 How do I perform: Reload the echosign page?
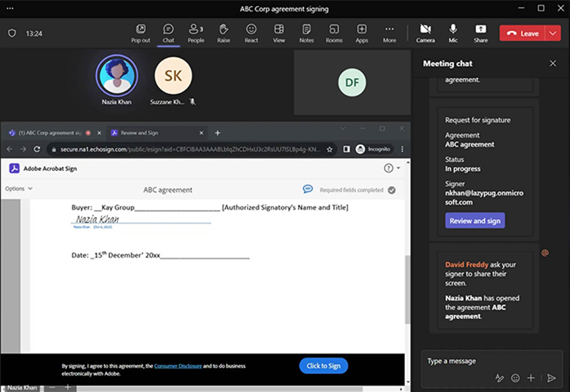37,149
